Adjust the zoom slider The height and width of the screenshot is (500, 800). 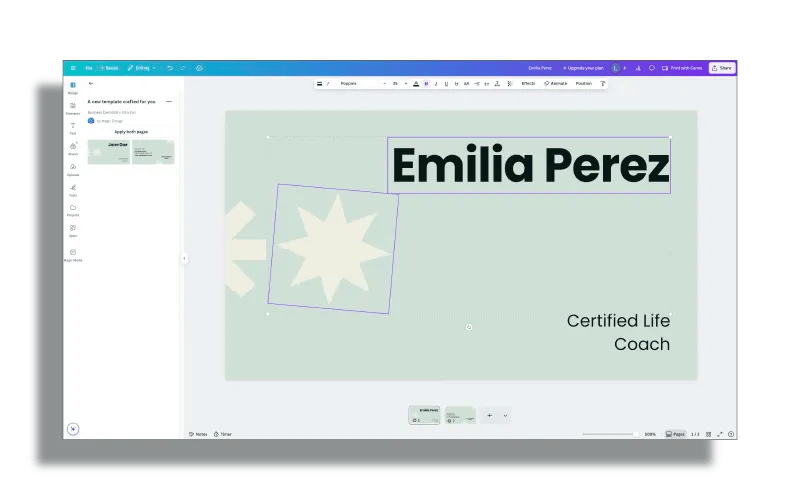coord(610,434)
